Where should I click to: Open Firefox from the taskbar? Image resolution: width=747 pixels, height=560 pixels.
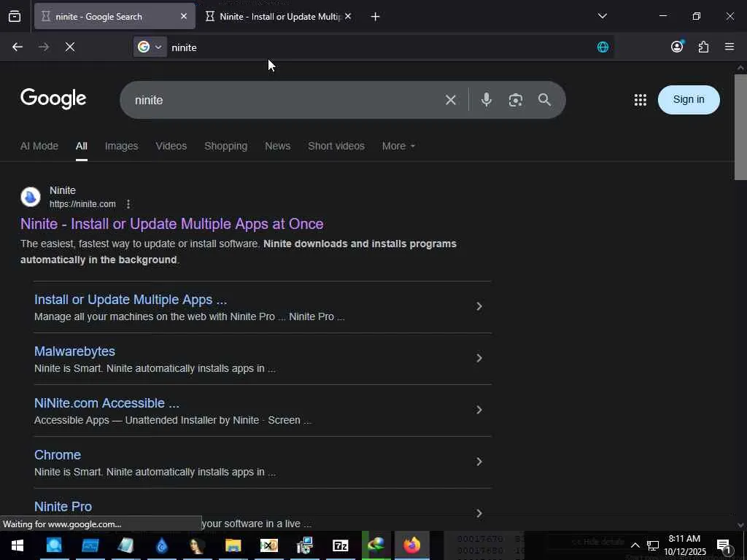412,545
